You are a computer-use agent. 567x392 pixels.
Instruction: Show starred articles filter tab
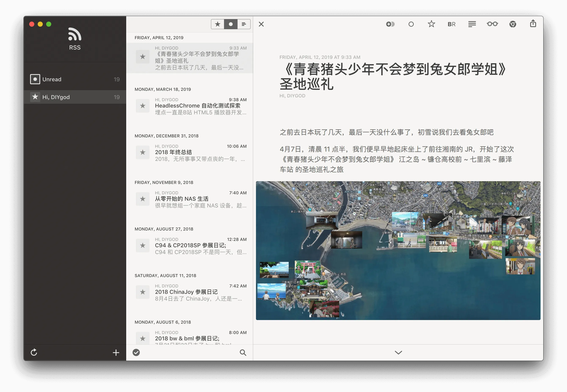[217, 24]
